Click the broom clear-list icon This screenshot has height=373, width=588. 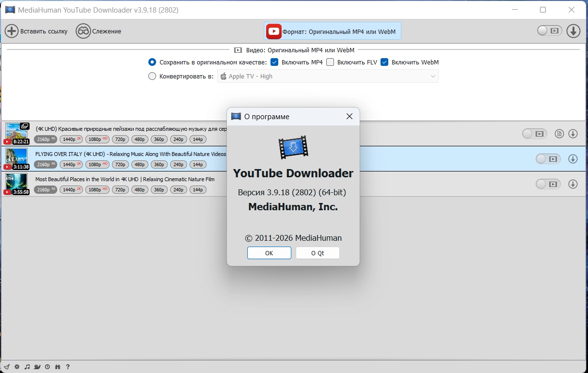[x=7, y=367]
